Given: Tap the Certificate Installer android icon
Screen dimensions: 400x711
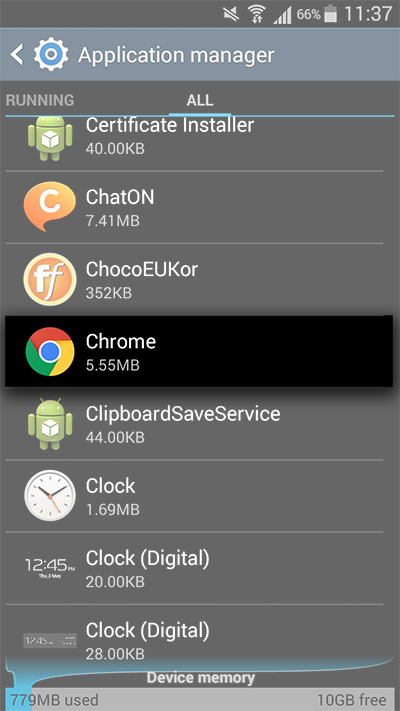Looking at the screenshot, I should pyautogui.click(x=50, y=138).
